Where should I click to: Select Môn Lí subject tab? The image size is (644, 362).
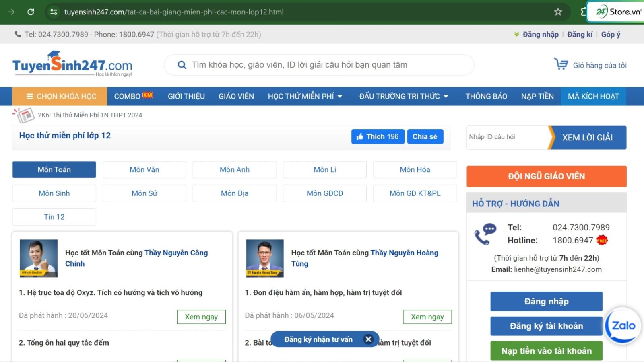click(325, 170)
